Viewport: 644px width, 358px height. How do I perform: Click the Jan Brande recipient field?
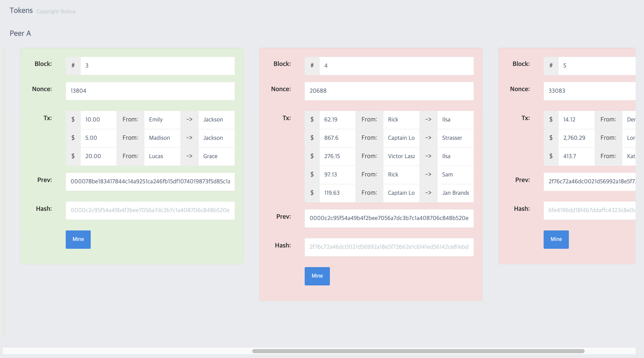(455, 193)
